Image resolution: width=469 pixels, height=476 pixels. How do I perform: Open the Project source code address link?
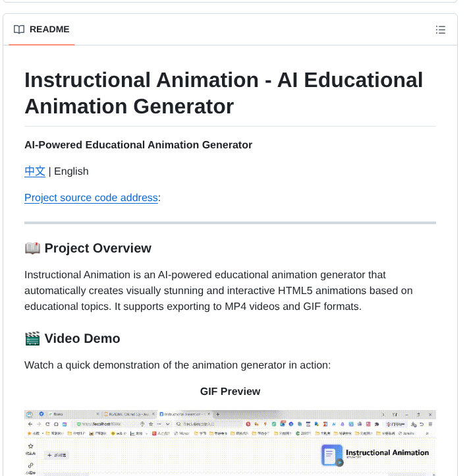point(91,198)
